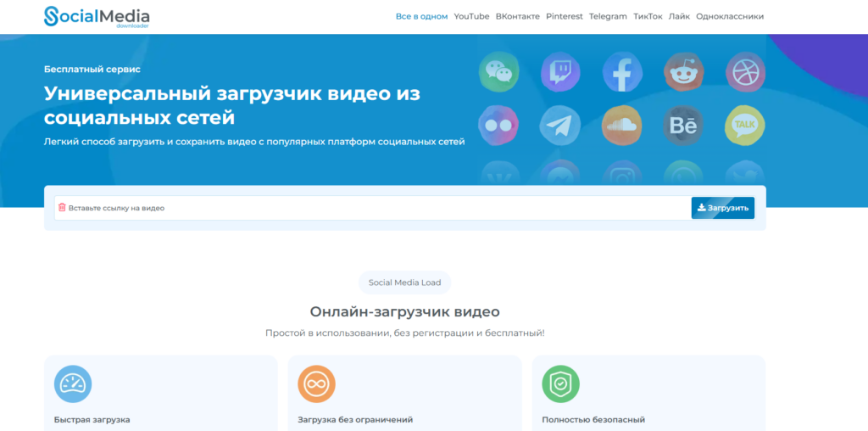The width and height of the screenshot is (868, 431).
Task: Click the KakaoTalk TALK icon
Action: click(x=745, y=126)
